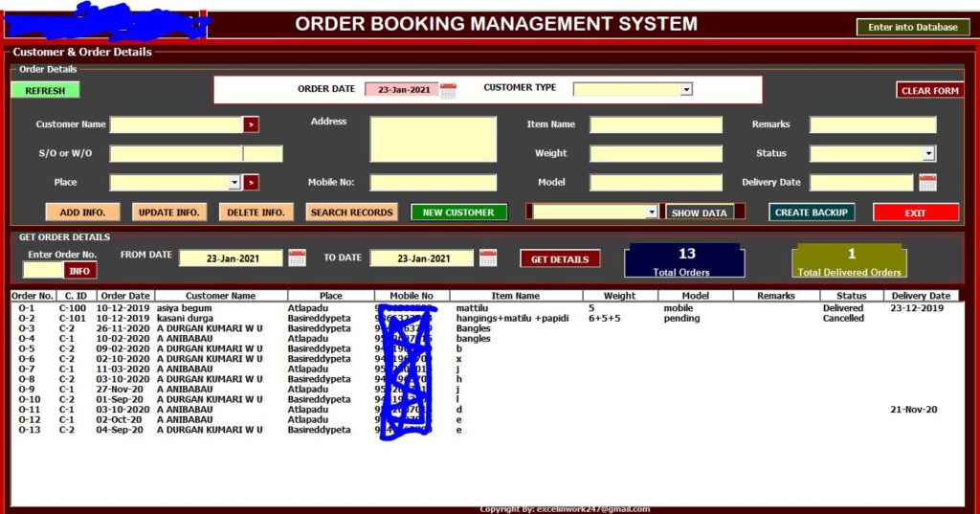Click the red EXIT button
Viewport: 980px width, 514px height.
(x=916, y=212)
